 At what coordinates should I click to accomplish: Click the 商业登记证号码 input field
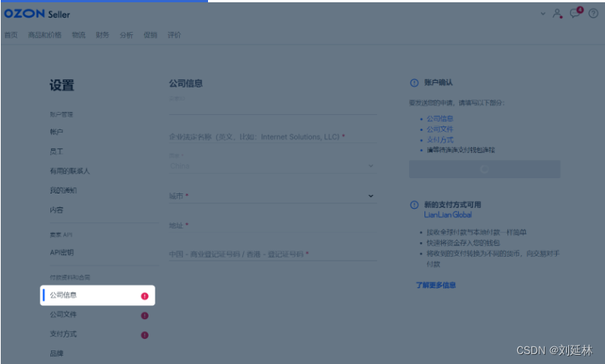pos(273,254)
